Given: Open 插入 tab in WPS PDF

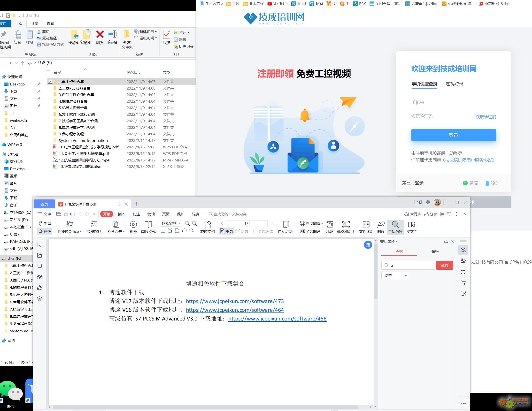Looking at the screenshot, I should 121,214.
